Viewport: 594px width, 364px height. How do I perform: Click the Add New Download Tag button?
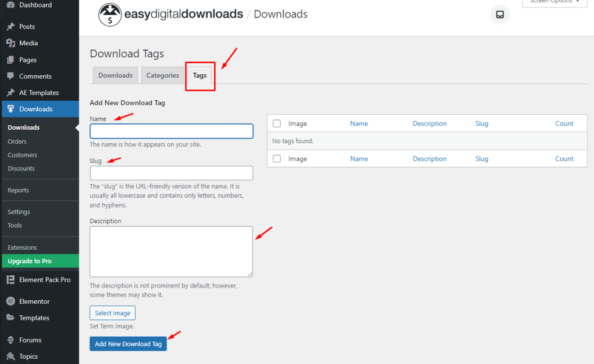[x=128, y=344]
